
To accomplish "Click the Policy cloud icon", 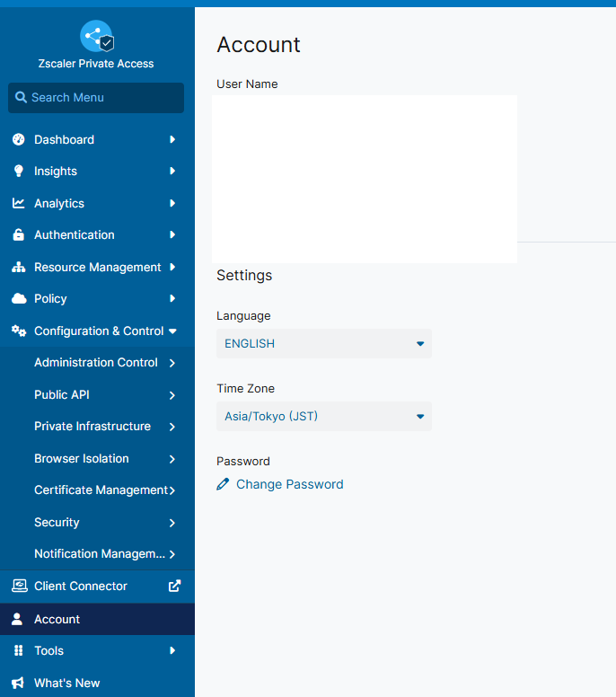I will pyautogui.click(x=19, y=299).
